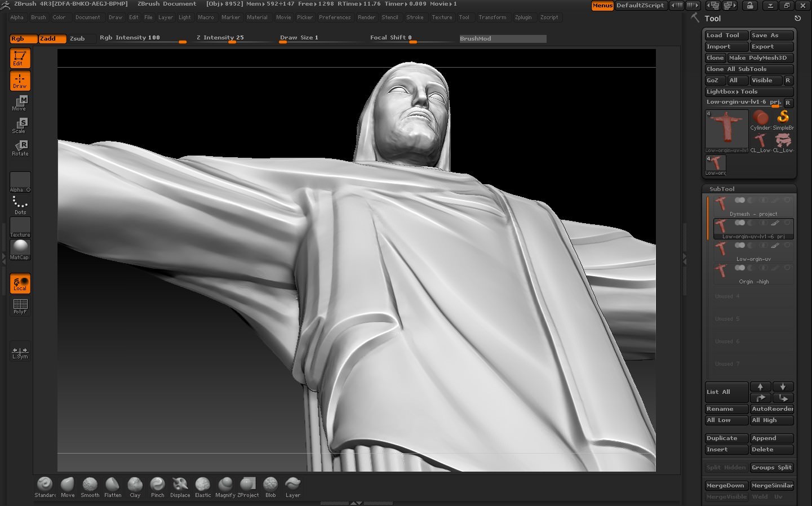Select the Draw mode button
The width and height of the screenshot is (812, 506).
point(20,81)
